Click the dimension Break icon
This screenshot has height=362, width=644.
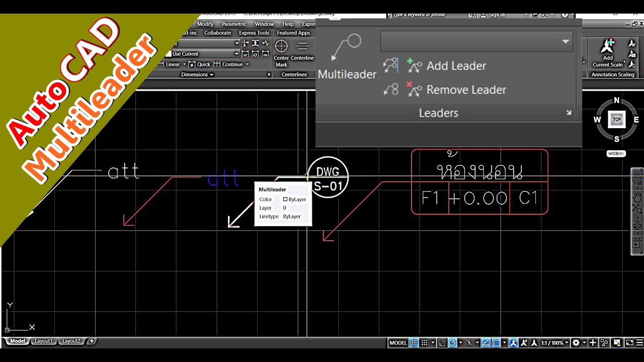[246, 43]
